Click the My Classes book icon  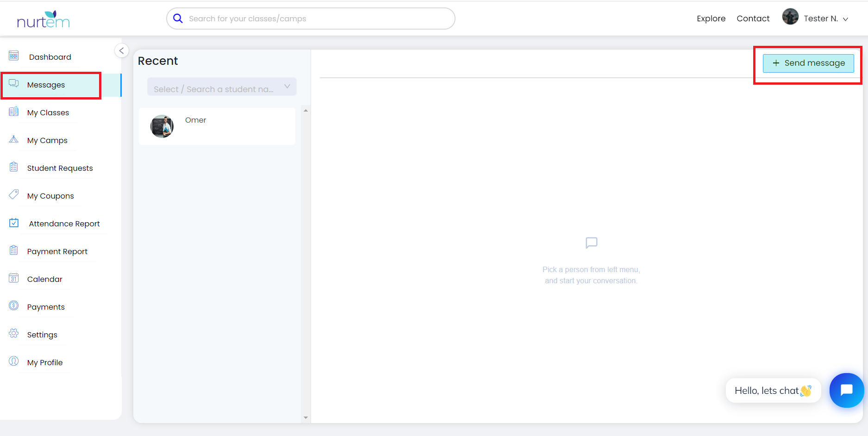[13, 111]
